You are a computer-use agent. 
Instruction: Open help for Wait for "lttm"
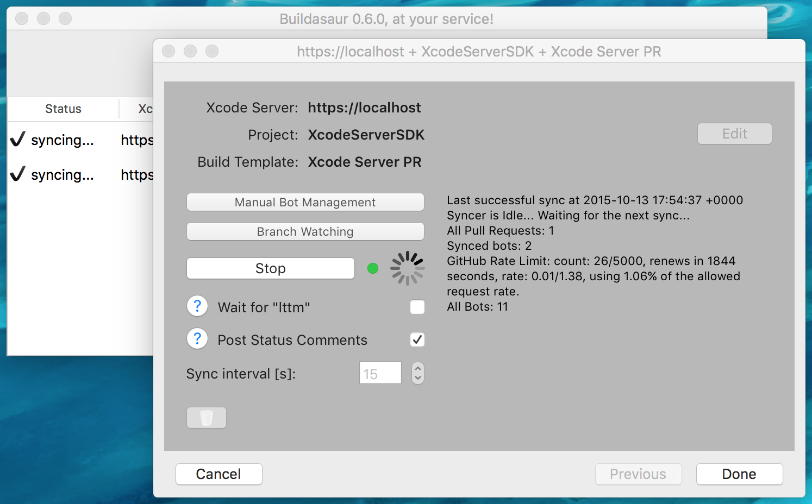(197, 306)
